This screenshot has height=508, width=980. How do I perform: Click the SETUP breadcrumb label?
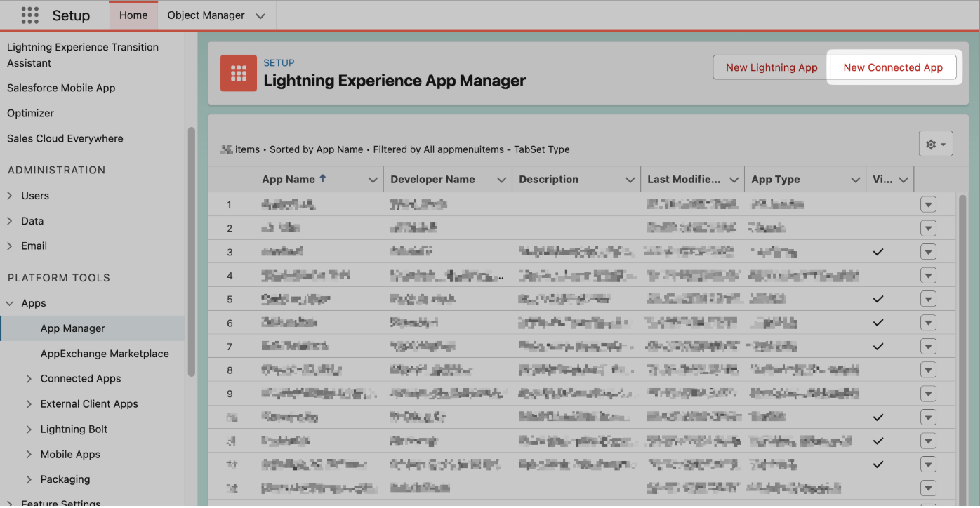279,62
